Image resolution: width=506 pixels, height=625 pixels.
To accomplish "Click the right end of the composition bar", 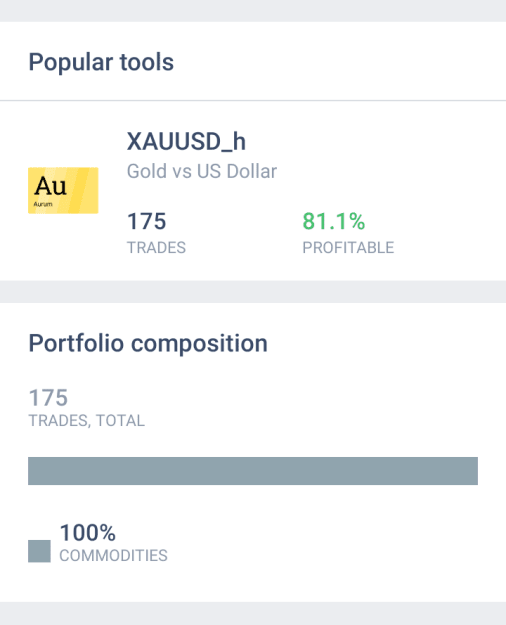I will (474, 471).
